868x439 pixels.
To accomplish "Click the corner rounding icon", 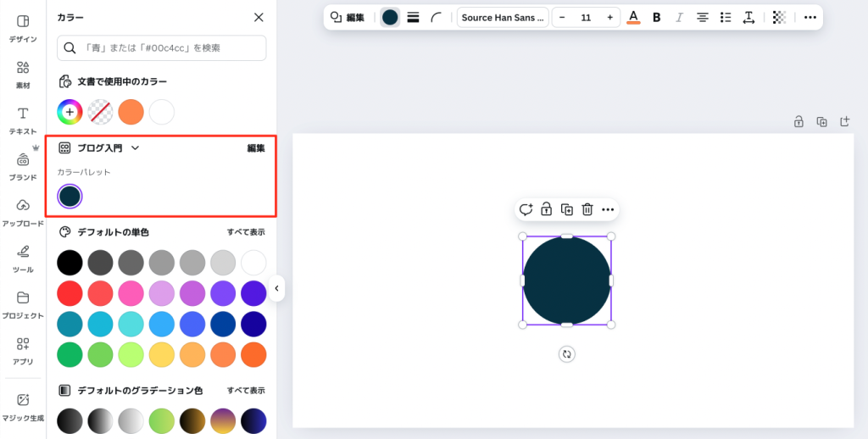I will pos(437,17).
